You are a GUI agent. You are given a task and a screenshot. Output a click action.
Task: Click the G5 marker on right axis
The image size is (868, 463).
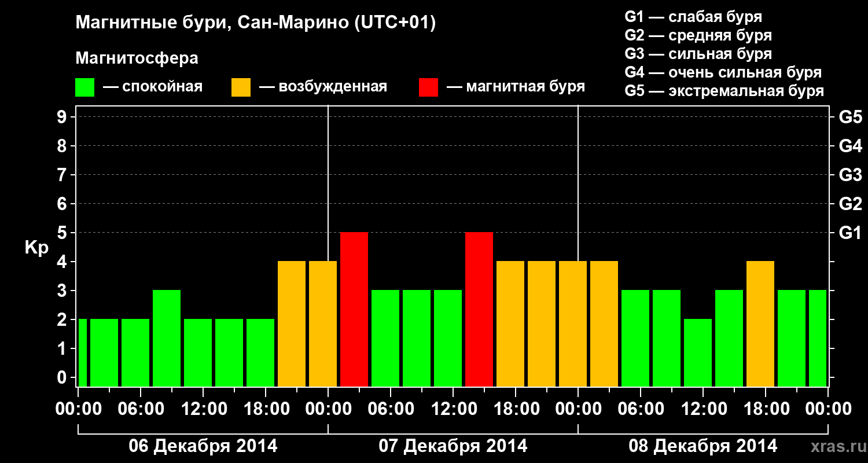coord(850,117)
